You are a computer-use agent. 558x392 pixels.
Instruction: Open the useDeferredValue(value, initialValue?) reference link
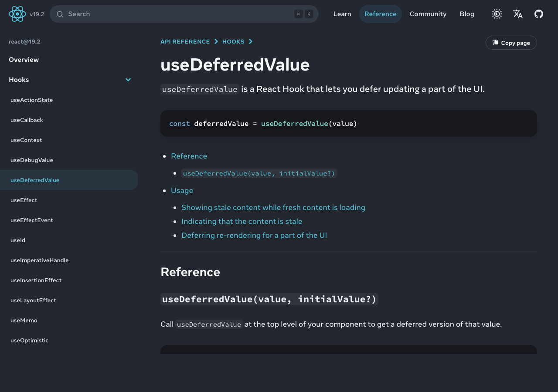click(259, 173)
